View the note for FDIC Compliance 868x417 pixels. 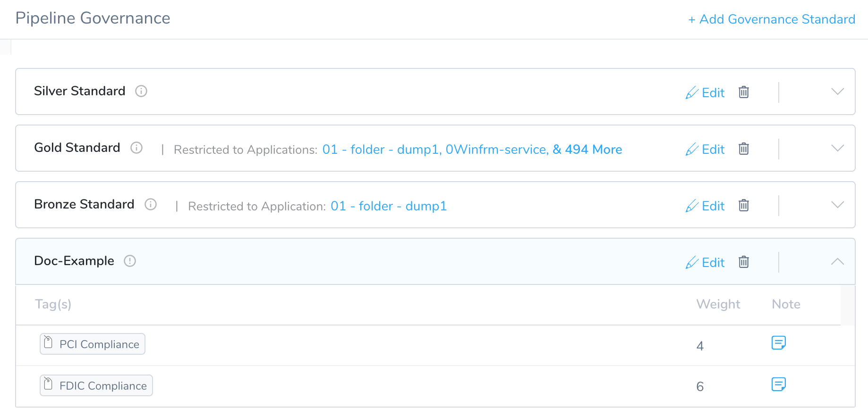pos(778,384)
